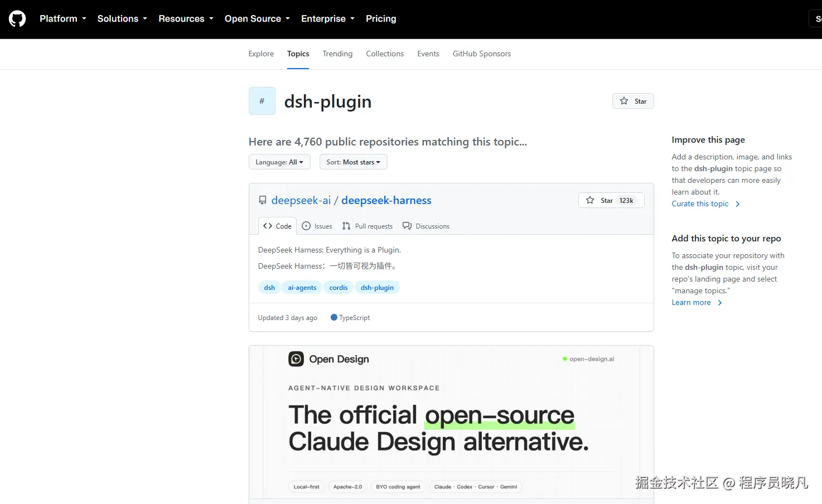Screen dimensions: 822x504
Task: Open the Learn more link
Action: click(x=692, y=303)
